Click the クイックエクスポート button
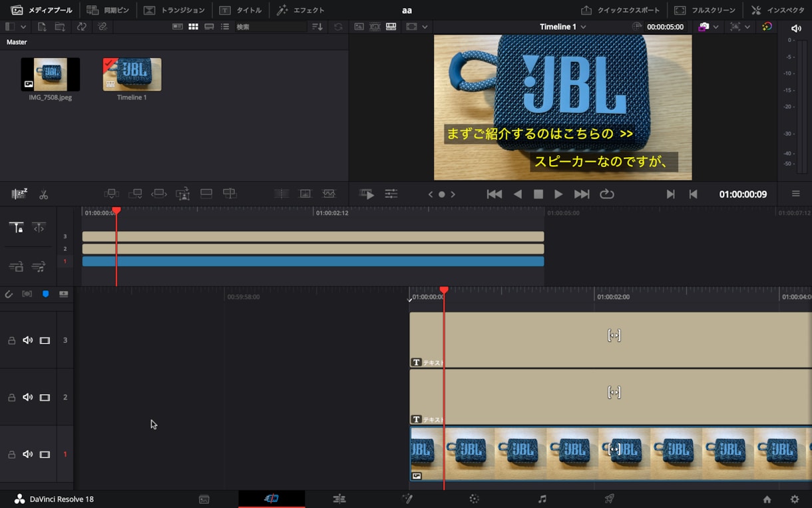812x508 pixels. (620, 10)
